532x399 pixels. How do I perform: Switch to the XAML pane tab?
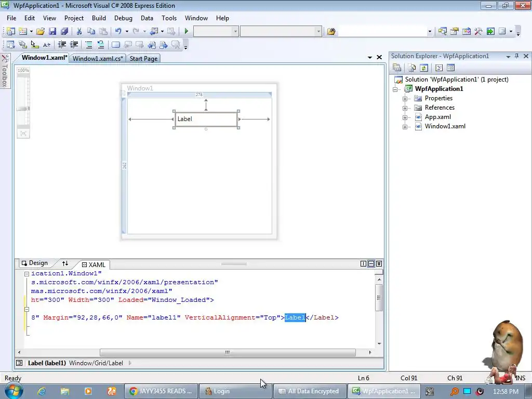[94, 264]
